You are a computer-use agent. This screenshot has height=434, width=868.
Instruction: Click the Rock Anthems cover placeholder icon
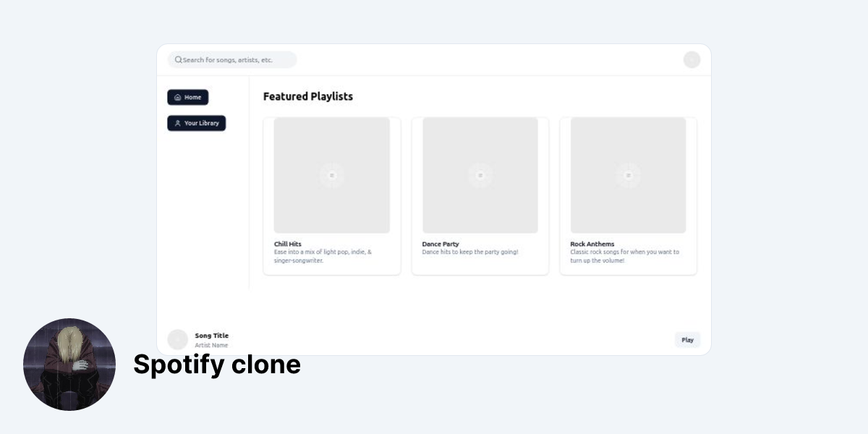point(629,175)
